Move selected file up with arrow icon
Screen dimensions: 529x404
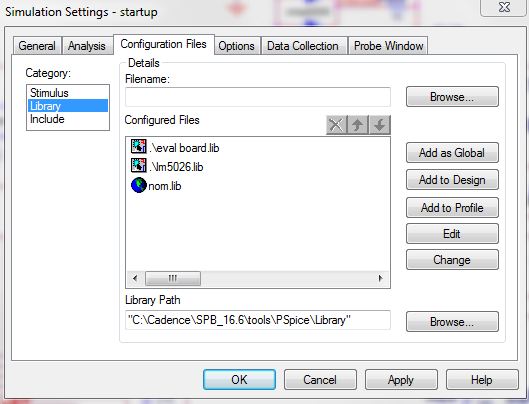click(x=358, y=125)
